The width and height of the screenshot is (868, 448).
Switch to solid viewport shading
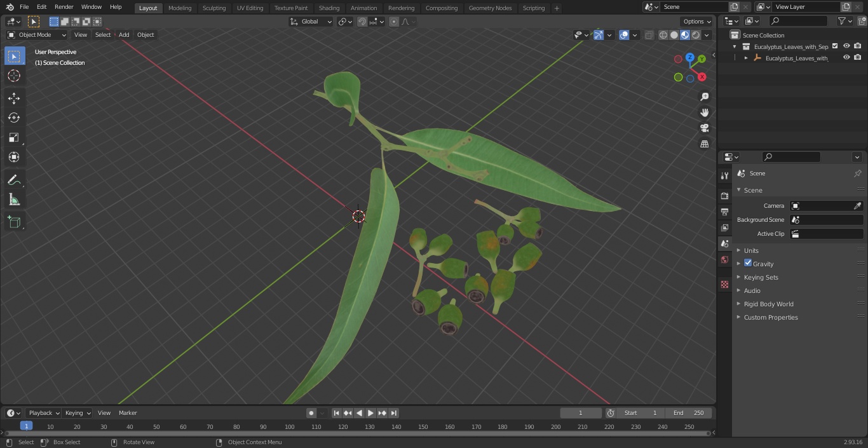click(x=674, y=35)
